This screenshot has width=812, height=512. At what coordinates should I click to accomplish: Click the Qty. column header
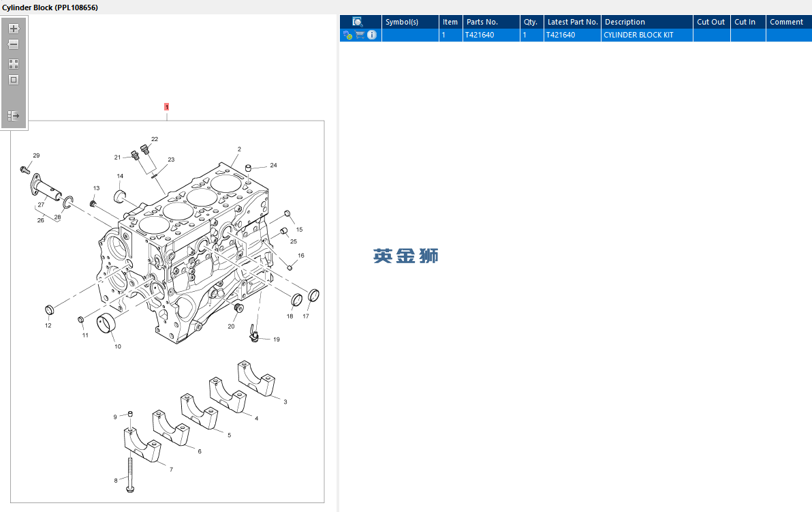click(x=531, y=22)
